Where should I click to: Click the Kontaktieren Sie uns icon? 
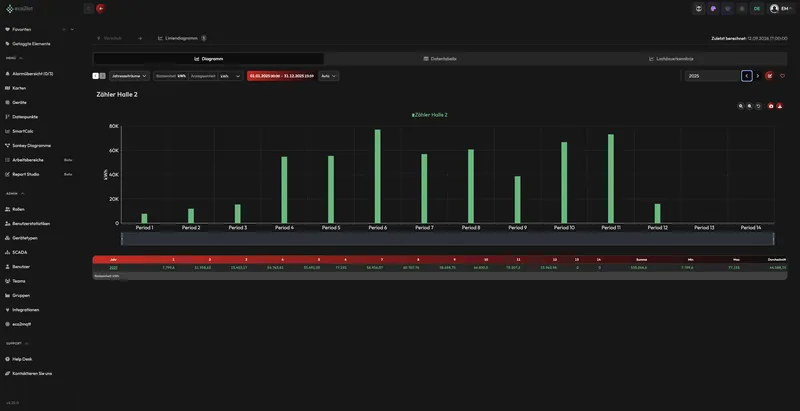8,373
